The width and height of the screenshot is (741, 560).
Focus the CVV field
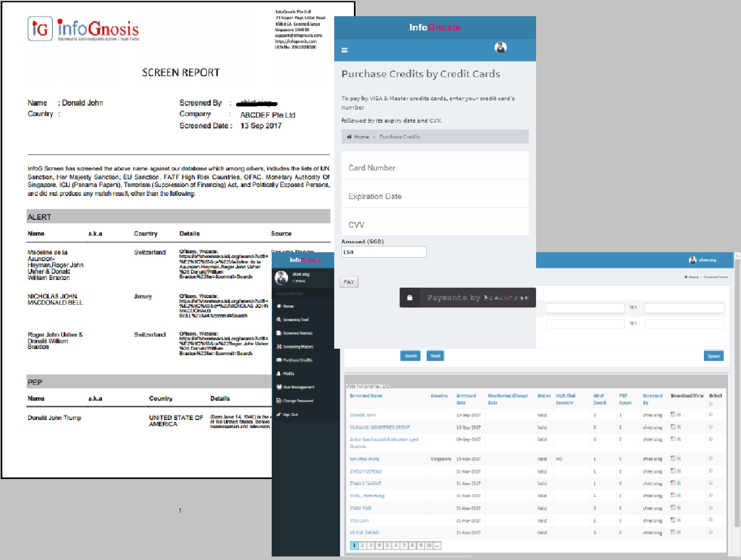tap(435, 222)
